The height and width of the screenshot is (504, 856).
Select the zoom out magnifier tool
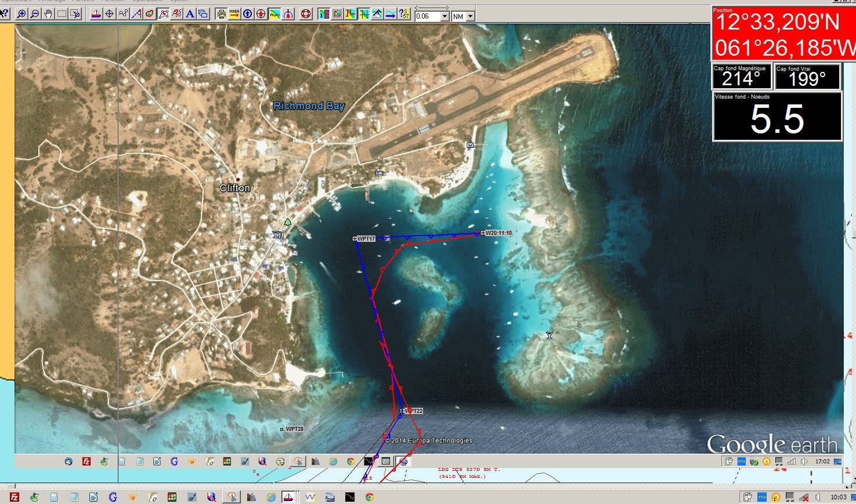(x=35, y=14)
